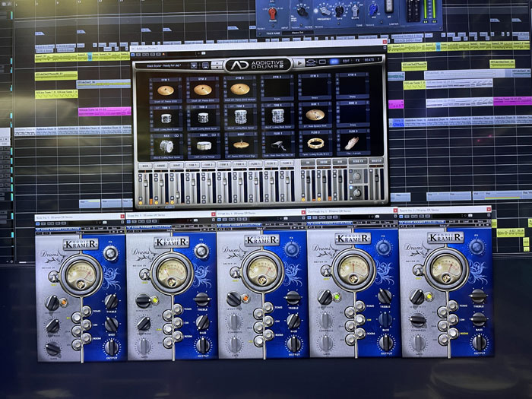Viewport: 532px width, 399px height.
Task: Toggle yellow solo button on Kick mixer channel
Action: (x=141, y=203)
